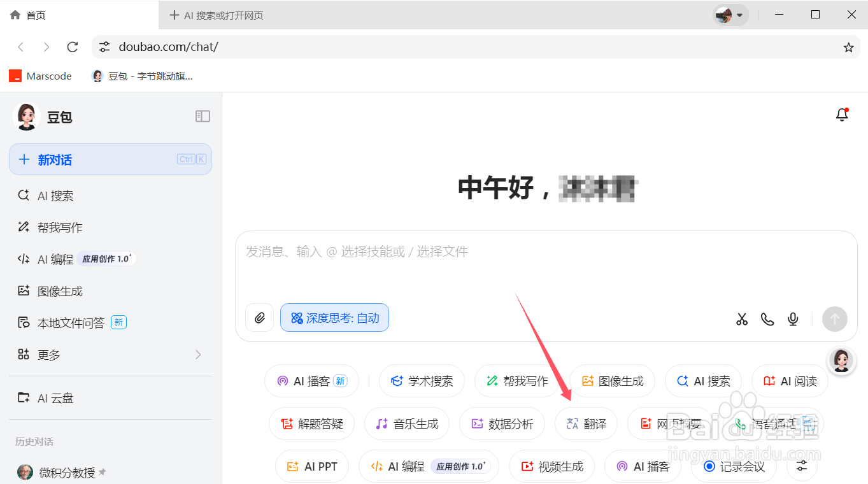Select the AI 播客 新 skill chip
Screen dimensions: 868x484
[x=311, y=381]
